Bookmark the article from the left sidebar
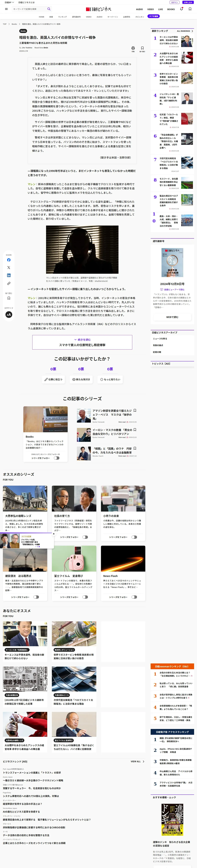The width and height of the screenshot is (197, 868). click(9, 298)
